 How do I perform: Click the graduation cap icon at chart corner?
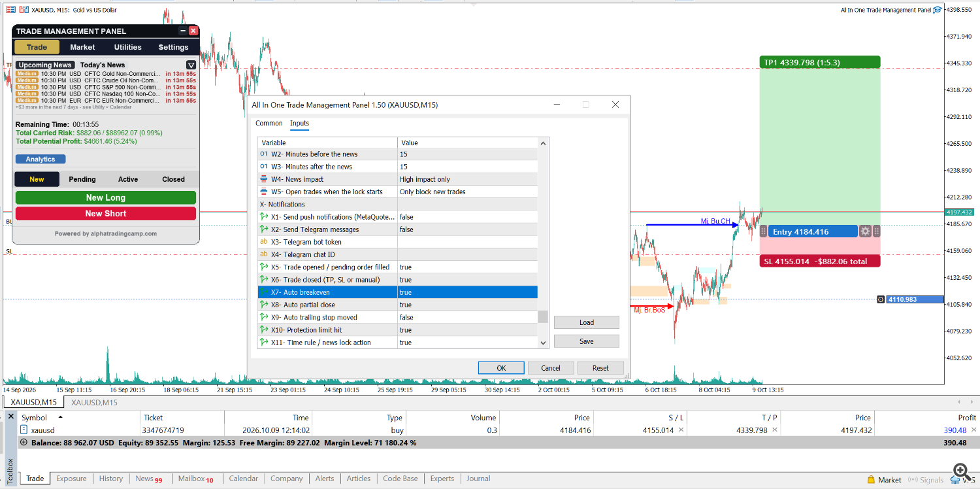938,10
